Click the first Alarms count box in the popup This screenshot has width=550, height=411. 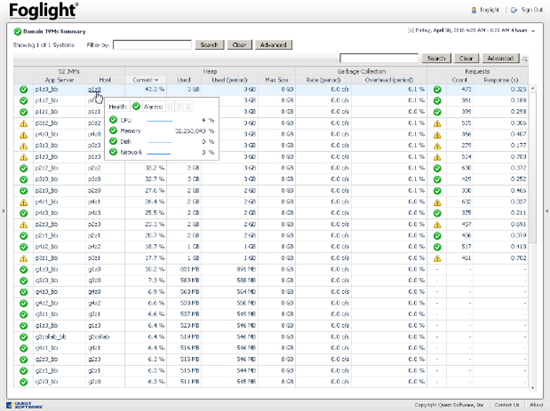[170, 106]
